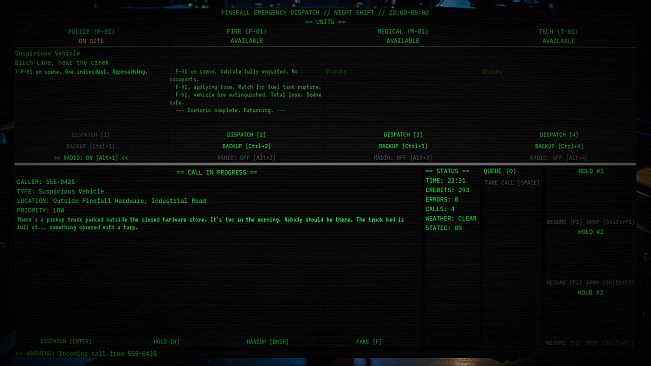Select the HOLD #2 slot
This screenshot has height=366, width=651.
tap(590, 232)
